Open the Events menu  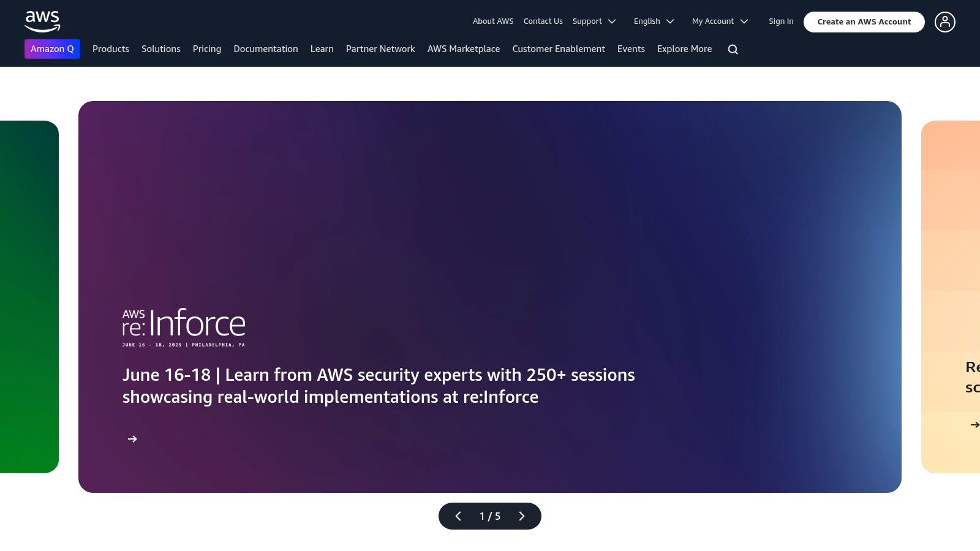click(631, 49)
